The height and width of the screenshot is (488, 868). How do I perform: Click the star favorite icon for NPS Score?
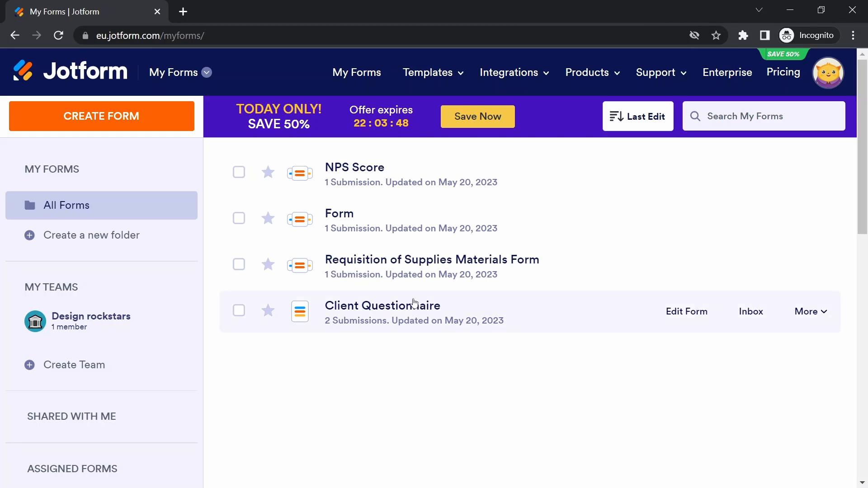click(x=268, y=172)
